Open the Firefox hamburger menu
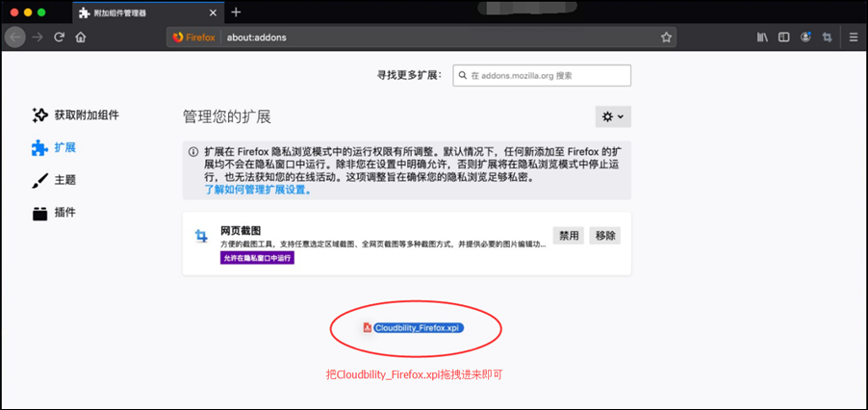 853,38
